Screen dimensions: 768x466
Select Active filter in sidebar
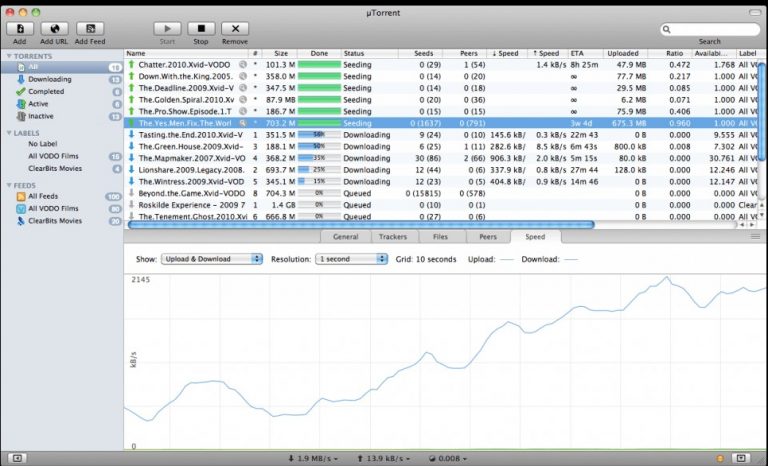pos(62,104)
